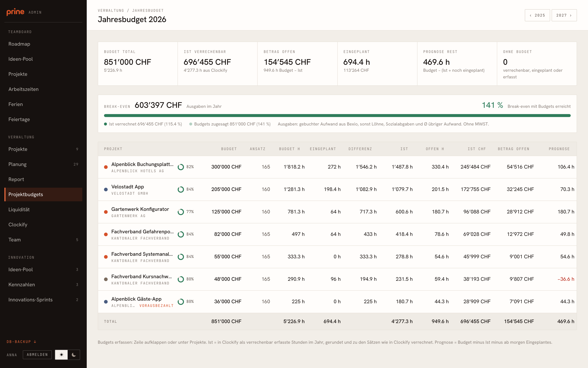Click the Vorausbezahlt tag
Screen dimensions: 588x368
point(157,306)
